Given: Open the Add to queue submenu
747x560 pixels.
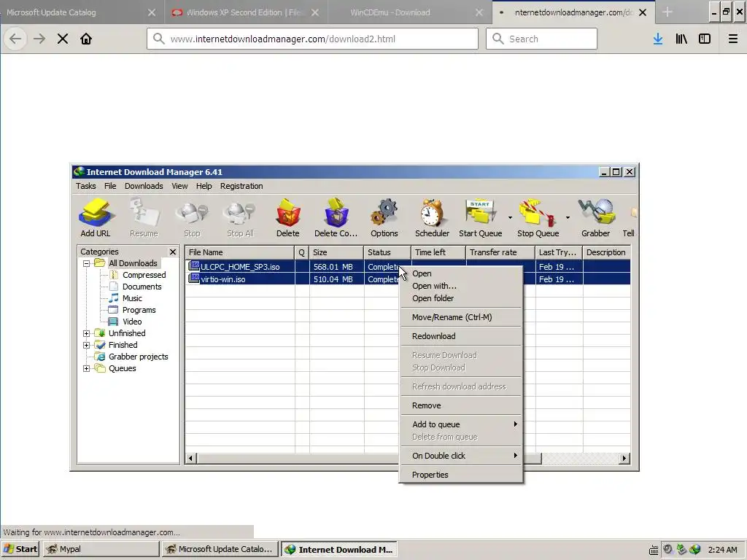Looking at the screenshot, I should 461,424.
